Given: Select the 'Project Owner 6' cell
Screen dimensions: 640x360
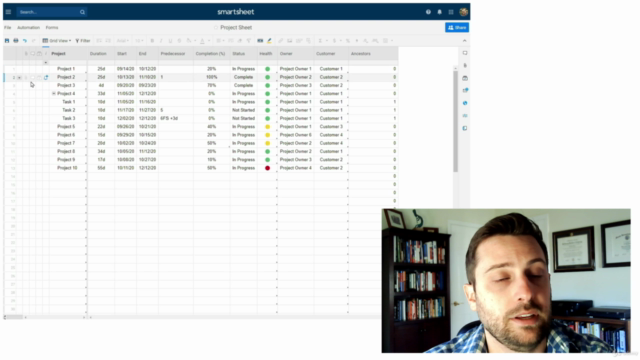Looking at the screenshot, I should (x=296, y=135).
